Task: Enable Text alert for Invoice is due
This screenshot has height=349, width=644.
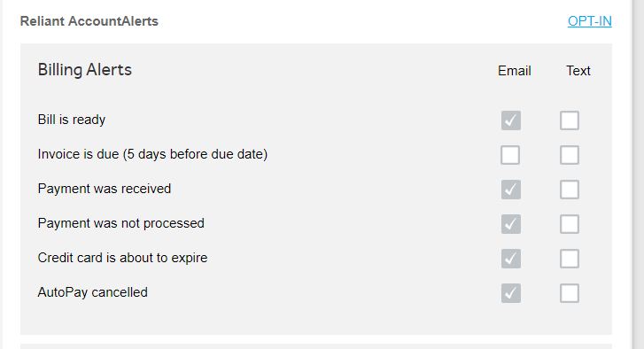Action: click(570, 155)
